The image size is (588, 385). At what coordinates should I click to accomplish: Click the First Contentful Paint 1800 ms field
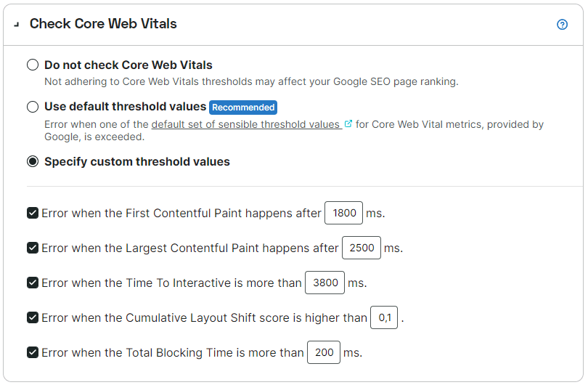pos(344,213)
